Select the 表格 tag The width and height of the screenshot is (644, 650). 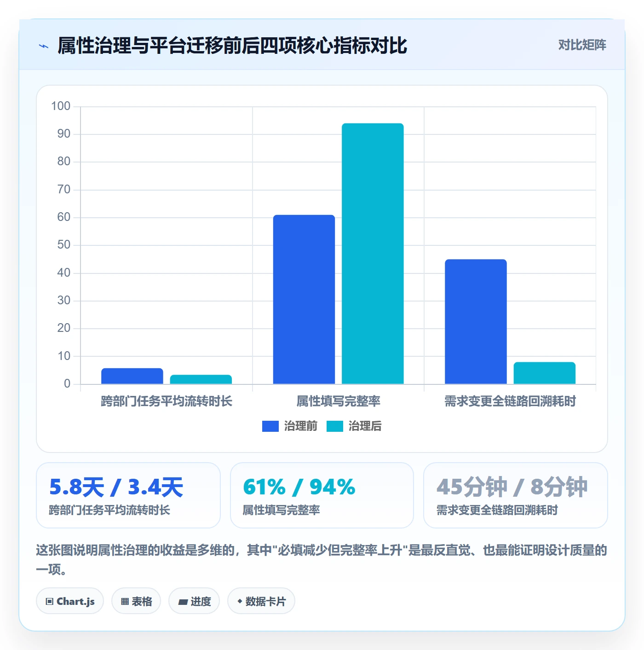click(x=136, y=601)
